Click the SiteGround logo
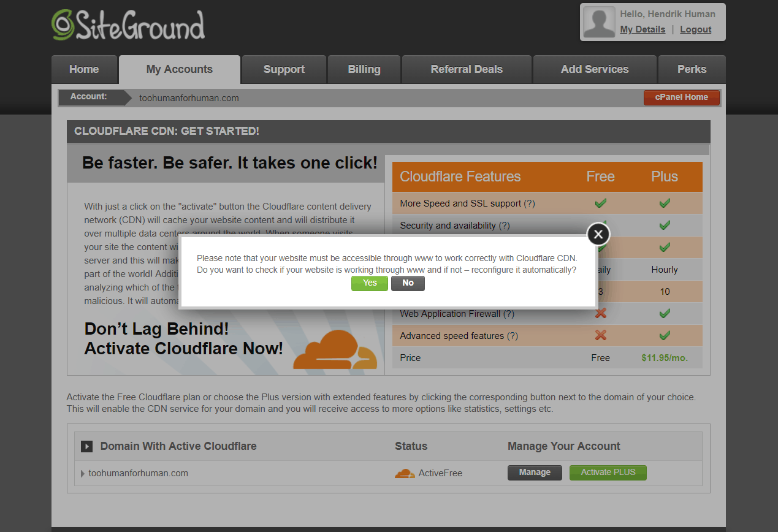 click(x=128, y=25)
